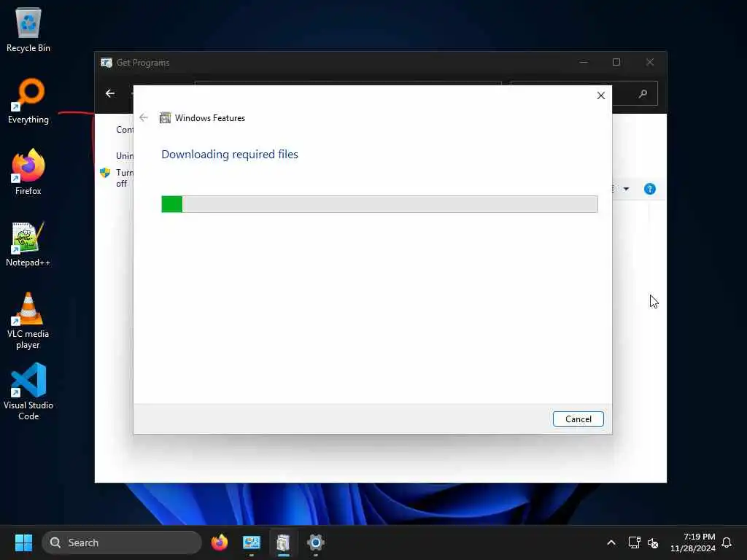This screenshot has height=560, width=747.
Task: Launch the Everything search shortcut
Action: pyautogui.click(x=28, y=101)
